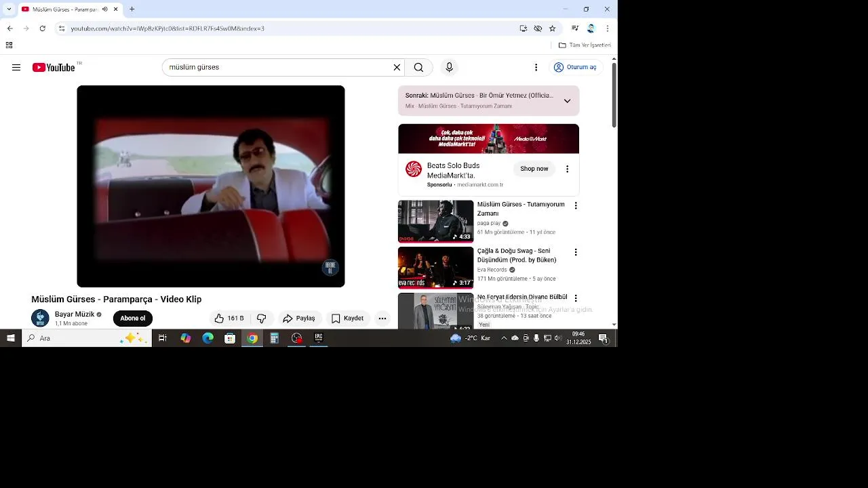Open the volume control in tray
868x488 pixels.
click(557, 338)
